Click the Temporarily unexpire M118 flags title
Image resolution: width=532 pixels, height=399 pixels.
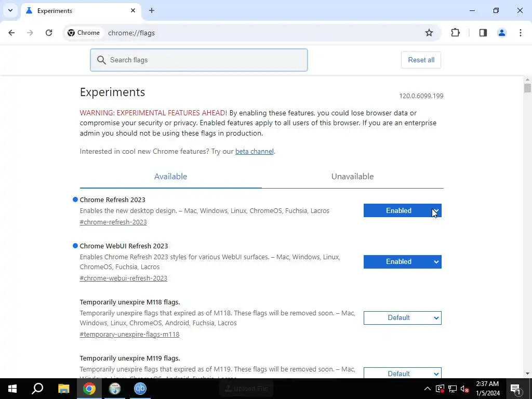(130, 302)
